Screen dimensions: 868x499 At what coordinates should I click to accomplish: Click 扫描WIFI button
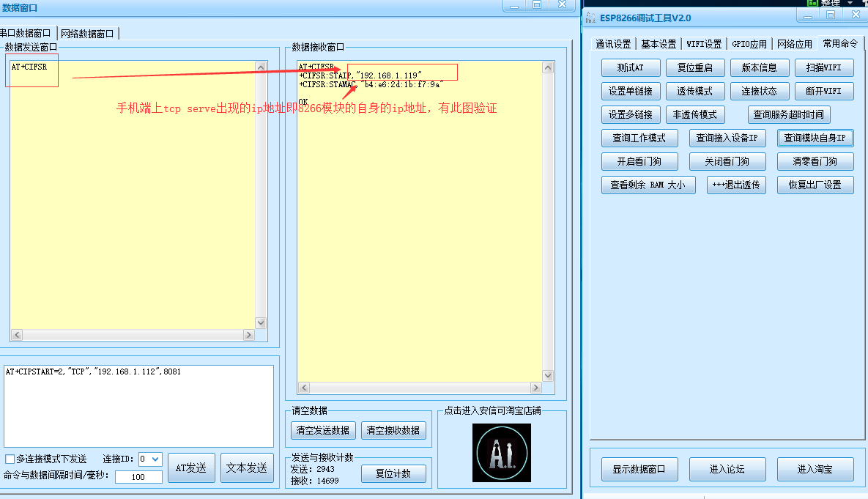pyautogui.click(x=824, y=67)
